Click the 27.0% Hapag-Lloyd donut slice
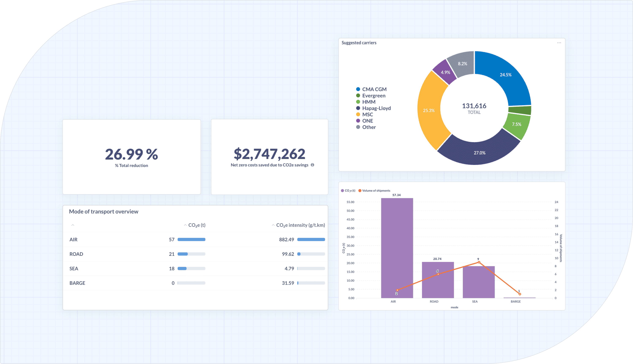This screenshot has width=633, height=364. 479,153
